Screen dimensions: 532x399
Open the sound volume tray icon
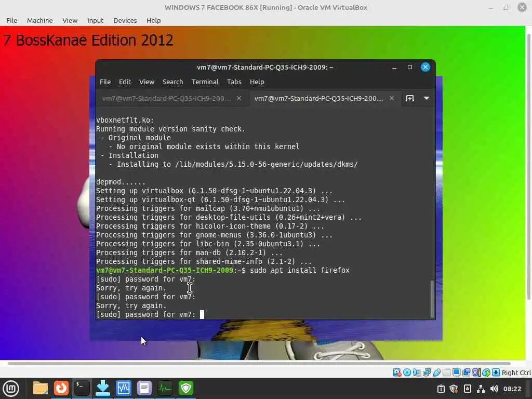pos(494,389)
